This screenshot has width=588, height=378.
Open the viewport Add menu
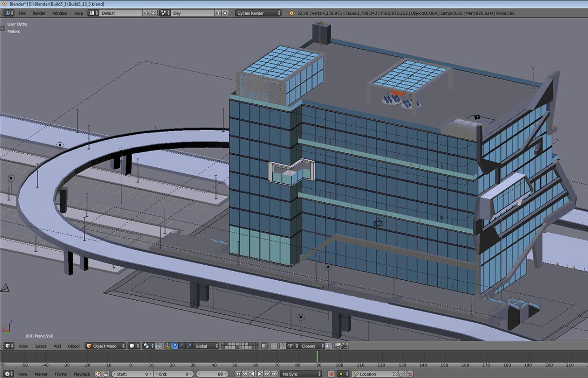pos(57,346)
